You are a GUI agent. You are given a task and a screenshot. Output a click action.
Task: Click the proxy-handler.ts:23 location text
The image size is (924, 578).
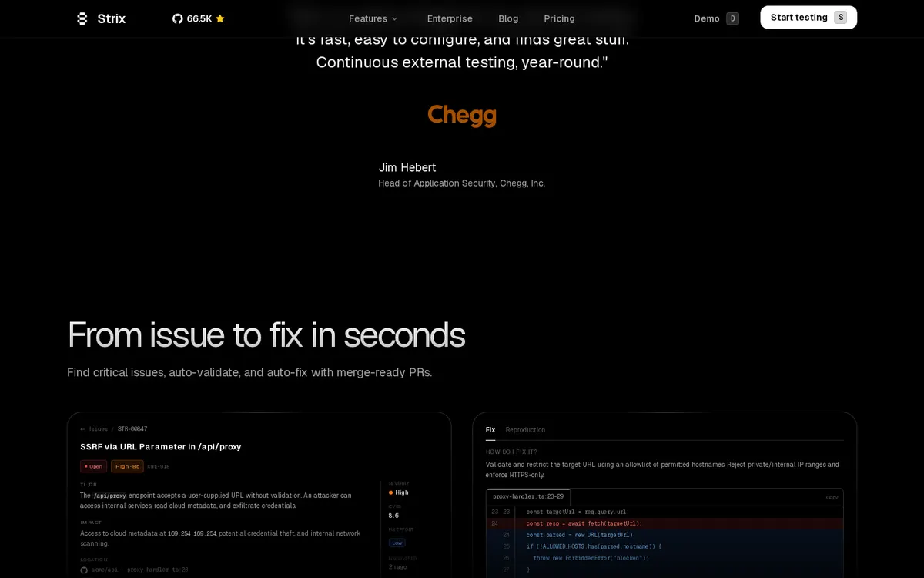tap(158, 570)
